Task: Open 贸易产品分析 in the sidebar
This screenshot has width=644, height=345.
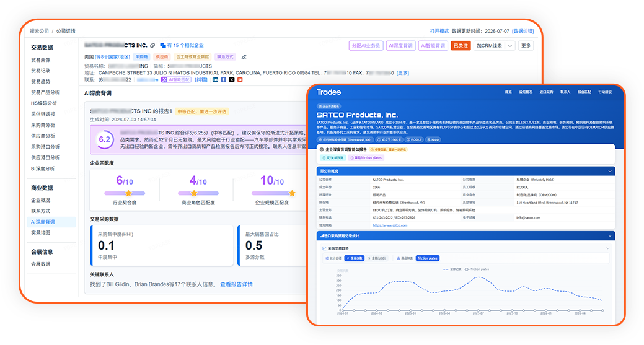Action: point(45,92)
